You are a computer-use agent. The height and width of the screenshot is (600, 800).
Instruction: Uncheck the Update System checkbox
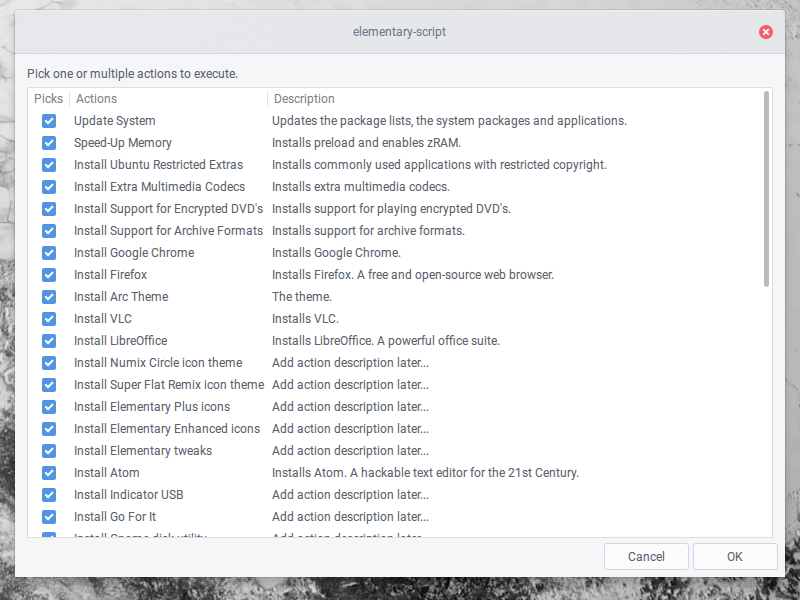click(x=49, y=121)
